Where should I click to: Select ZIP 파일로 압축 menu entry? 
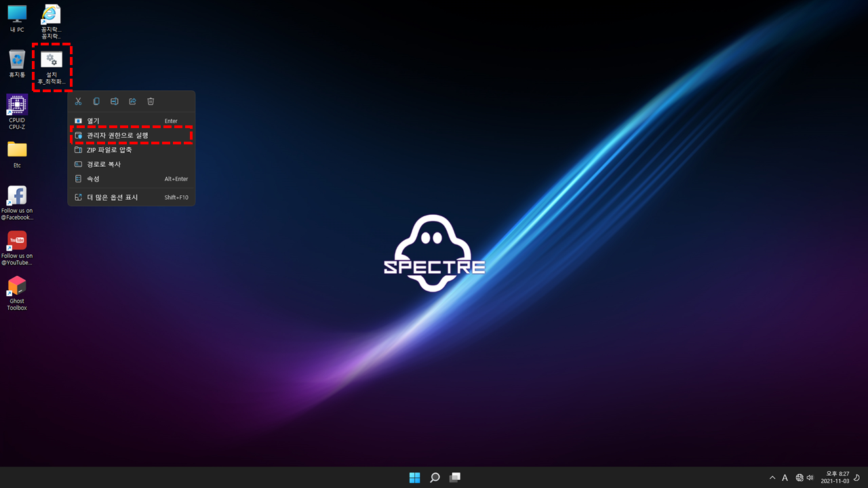click(132, 150)
